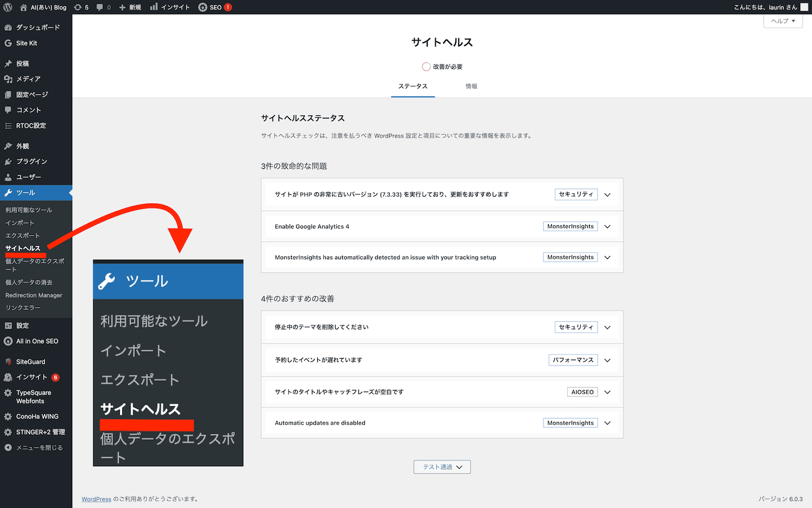Expand the MonsterInsights tracking setup issue

click(442, 257)
